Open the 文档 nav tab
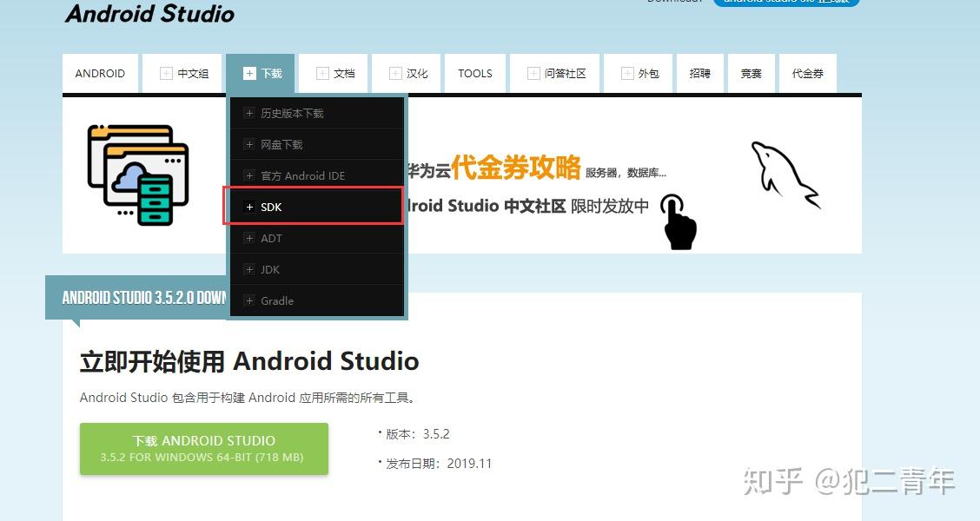Screen dimensions: 980x521 point(333,74)
